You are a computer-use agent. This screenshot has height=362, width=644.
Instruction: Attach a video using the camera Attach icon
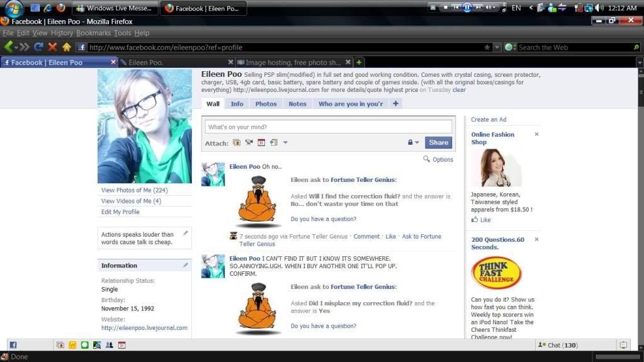249,142
